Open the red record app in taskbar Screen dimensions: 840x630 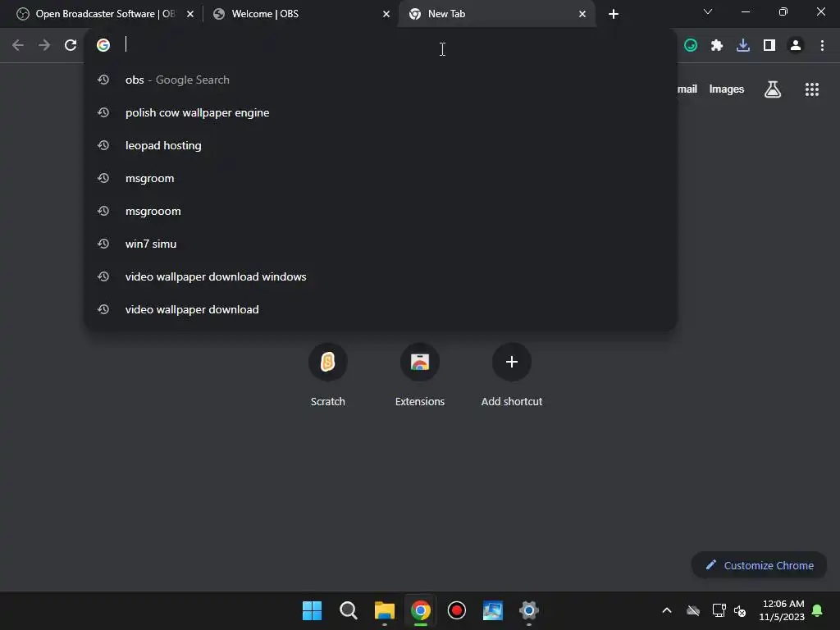457,610
